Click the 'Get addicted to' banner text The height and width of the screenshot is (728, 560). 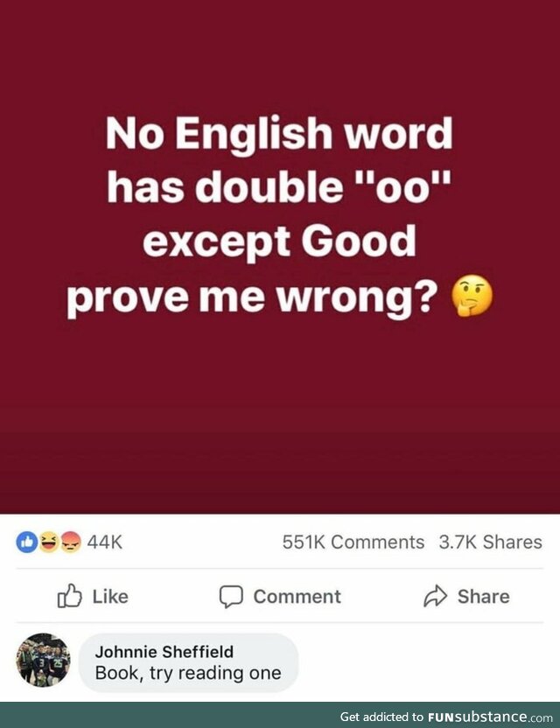click(x=381, y=717)
